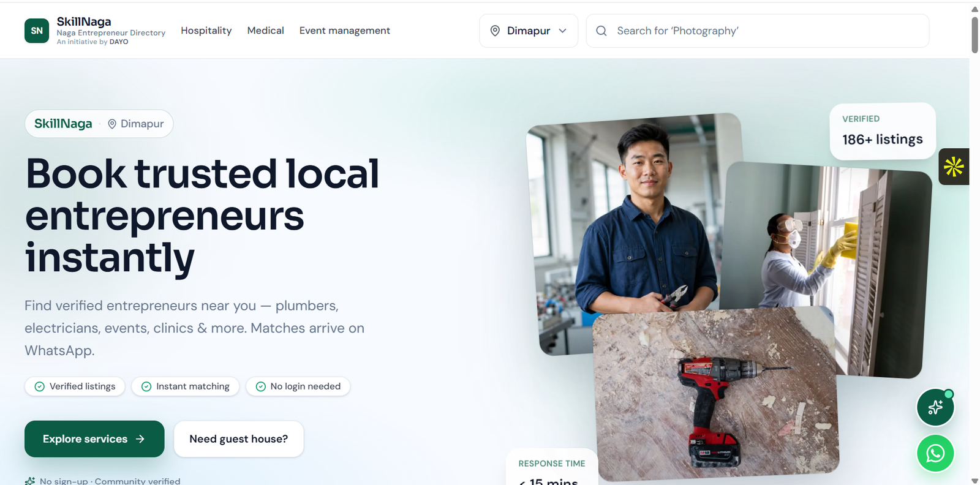Click the sparkle icon beside No sign-up text
This screenshot has height=485, width=980.
[30, 481]
